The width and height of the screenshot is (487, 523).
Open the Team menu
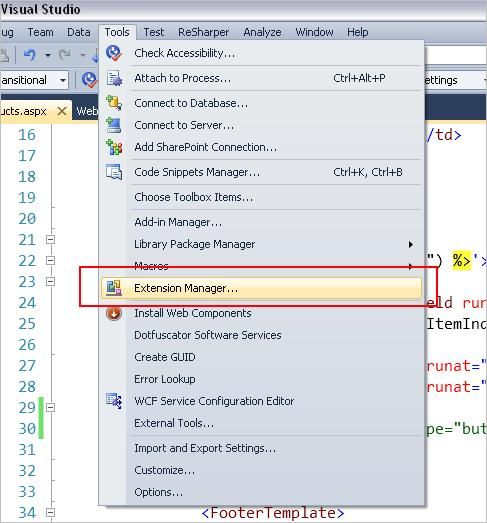(41, 32)
